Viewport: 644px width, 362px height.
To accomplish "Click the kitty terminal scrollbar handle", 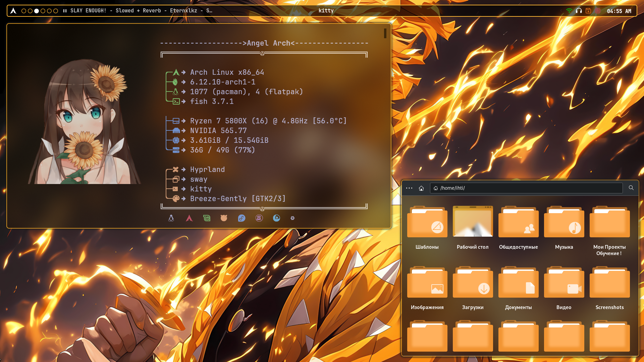I will (385, 33).
